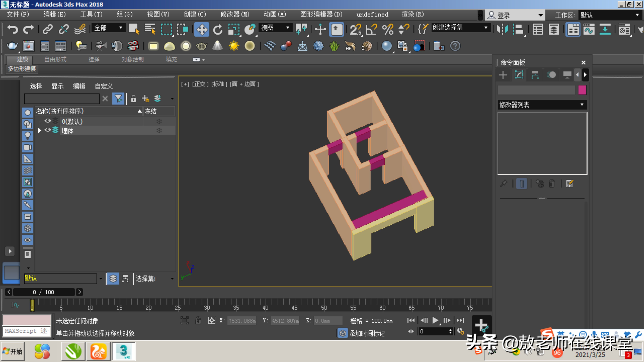Hide the 墙体 layer eye toggle
644x362 pixels.
(x=47, y=130)
